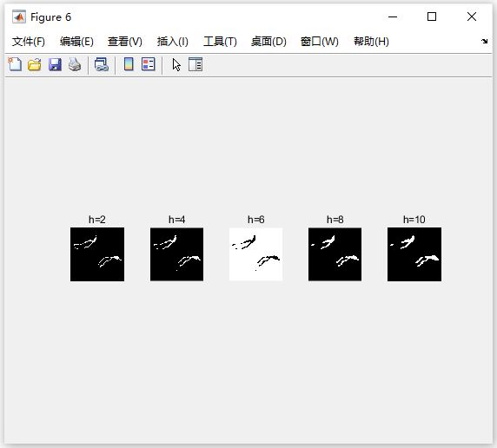Open the 桌面(D) menu
Viewport: 497px width, 448px height.
coord(268,41)
